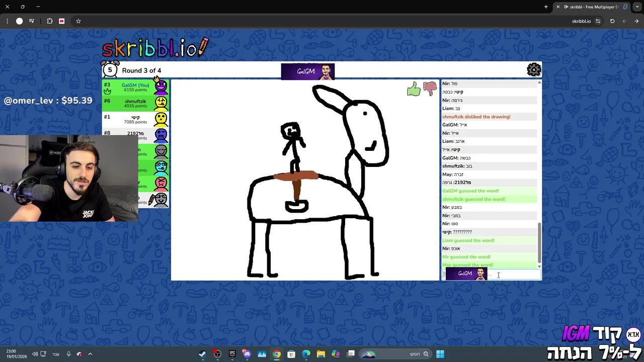The height and width of the screenshot is (362, 644).
Task: Click the avatar with the pencil (drawer)
Action: click(159, 200)
